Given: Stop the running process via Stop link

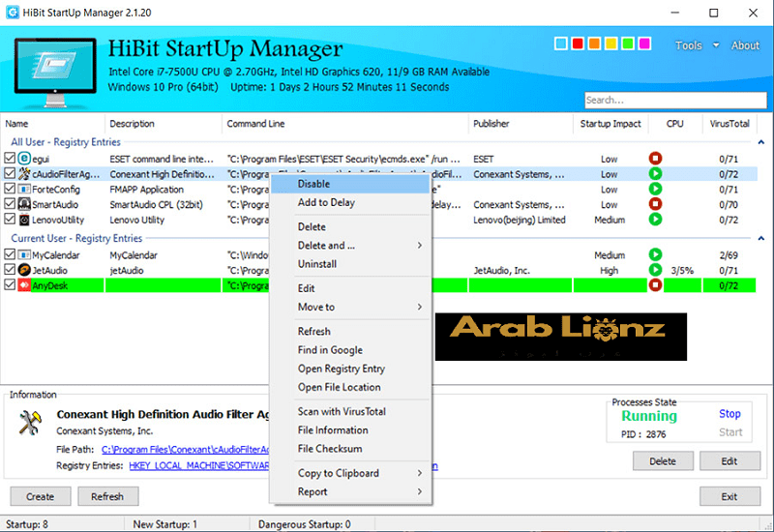Looking at the screenshot, I should point(729,414).
